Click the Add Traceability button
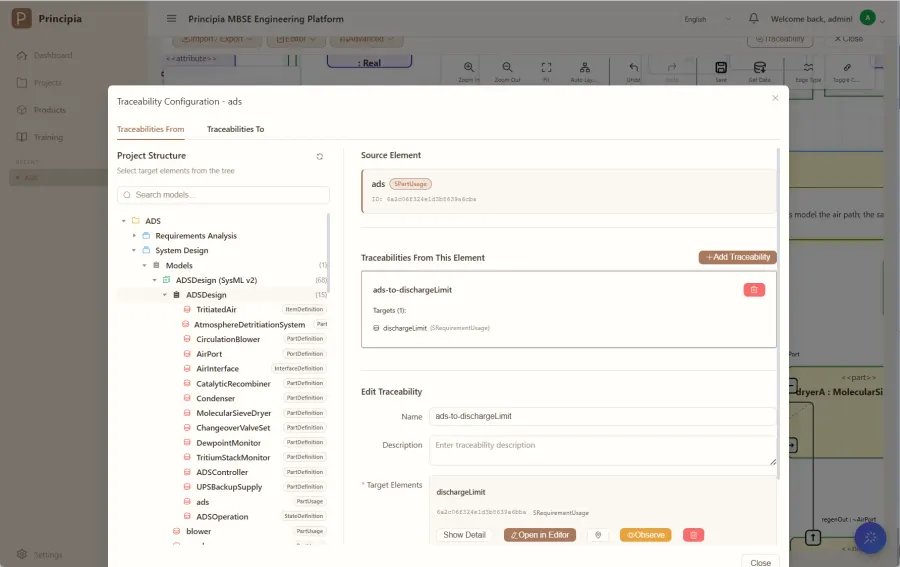This screenshot has height=567, width=900. click(738, 257)
